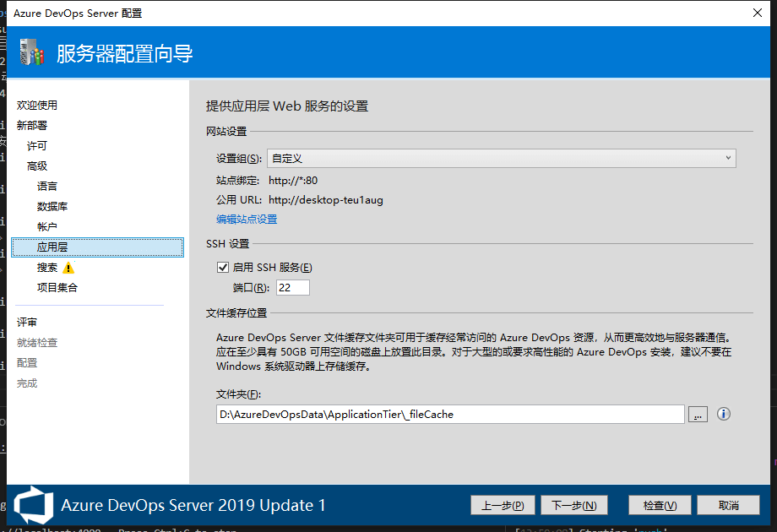
Task: Open the 设置组 dropdown
Action: click(501, 159)
